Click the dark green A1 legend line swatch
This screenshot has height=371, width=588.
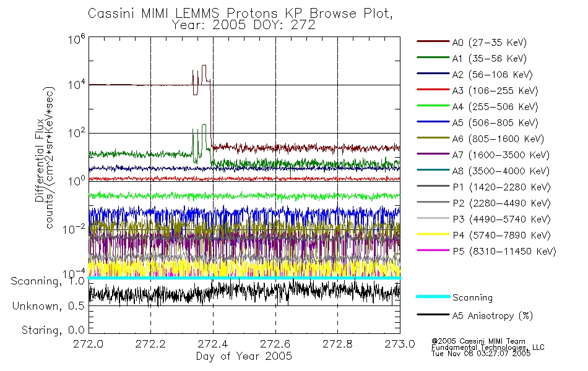click(433, 58)
